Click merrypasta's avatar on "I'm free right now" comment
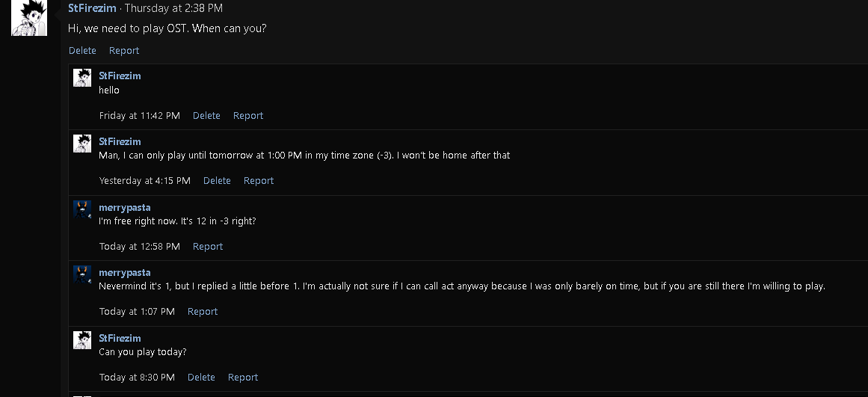The image size is (868, 397). [82, 209]
